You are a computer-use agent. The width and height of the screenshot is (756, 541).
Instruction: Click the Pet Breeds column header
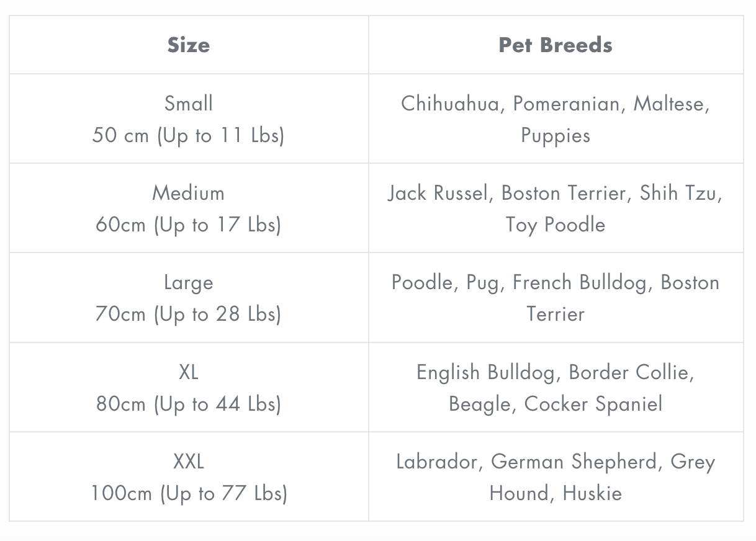click(556, 45)
